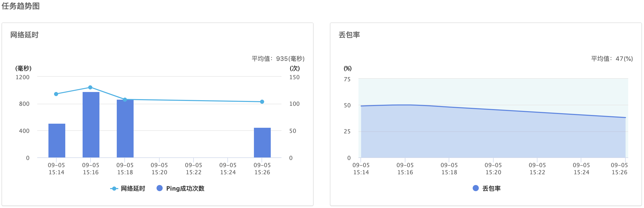Click the (%) unit label

[347, 68]
